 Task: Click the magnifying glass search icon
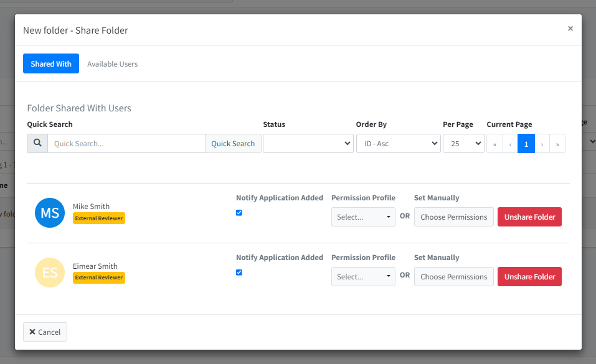point(37,143)
